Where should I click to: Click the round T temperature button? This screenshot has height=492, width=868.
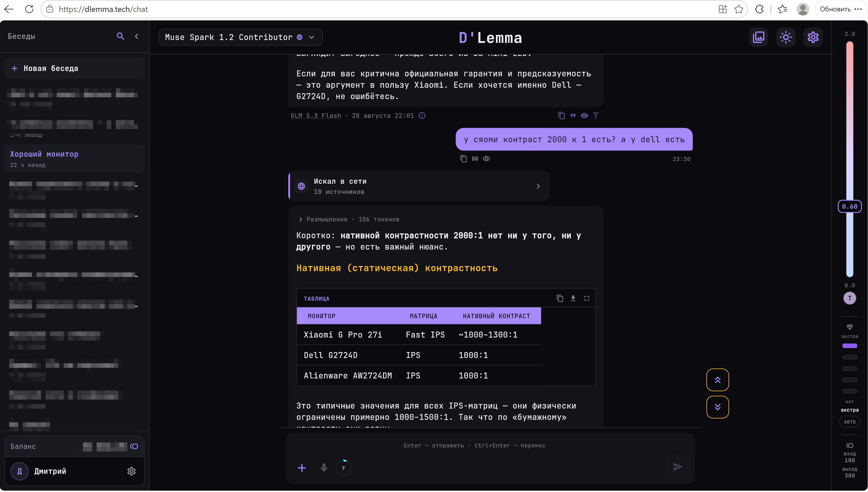[850, 298]
